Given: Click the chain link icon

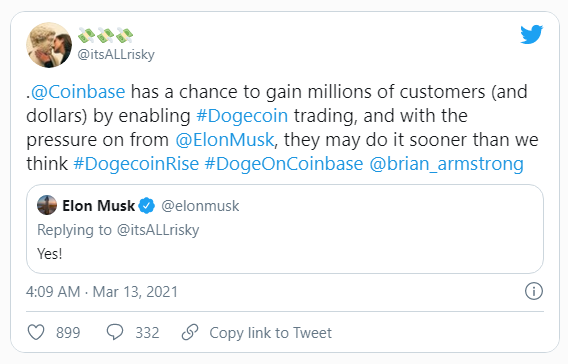Looking at the screenshot, I should [190, 332].
